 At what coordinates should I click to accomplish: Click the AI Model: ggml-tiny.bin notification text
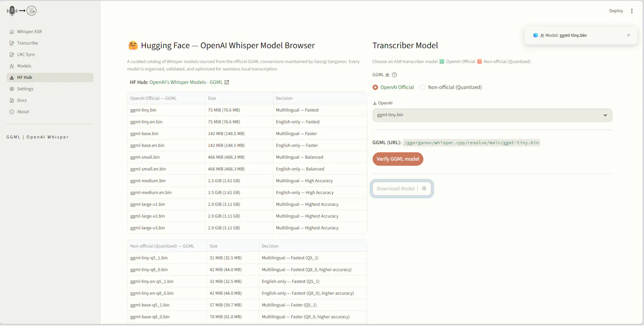[x=563, y=35]
